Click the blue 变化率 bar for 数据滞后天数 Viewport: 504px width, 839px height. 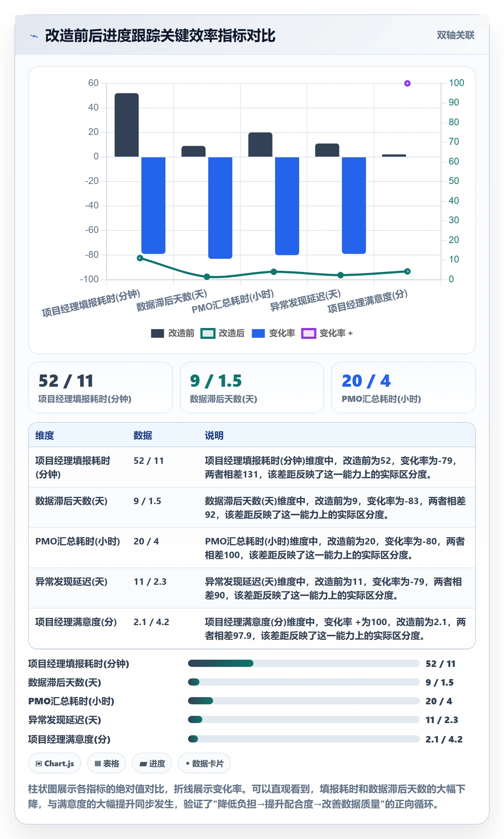(220, 208)
